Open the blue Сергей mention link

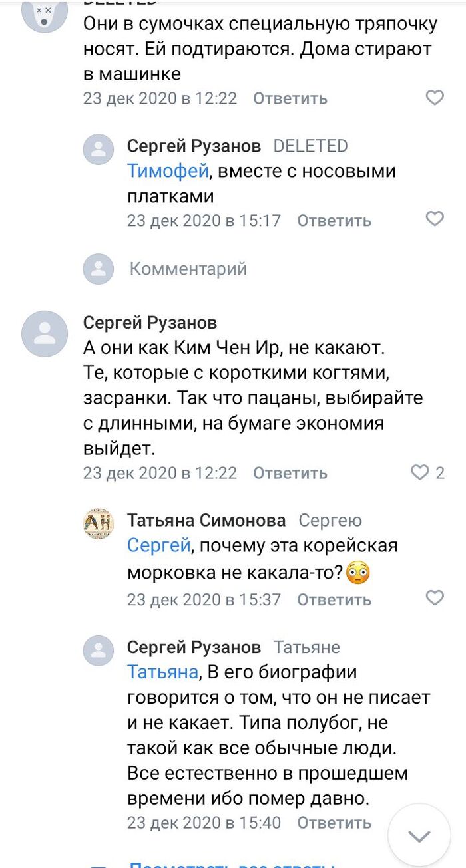[159, 546]
